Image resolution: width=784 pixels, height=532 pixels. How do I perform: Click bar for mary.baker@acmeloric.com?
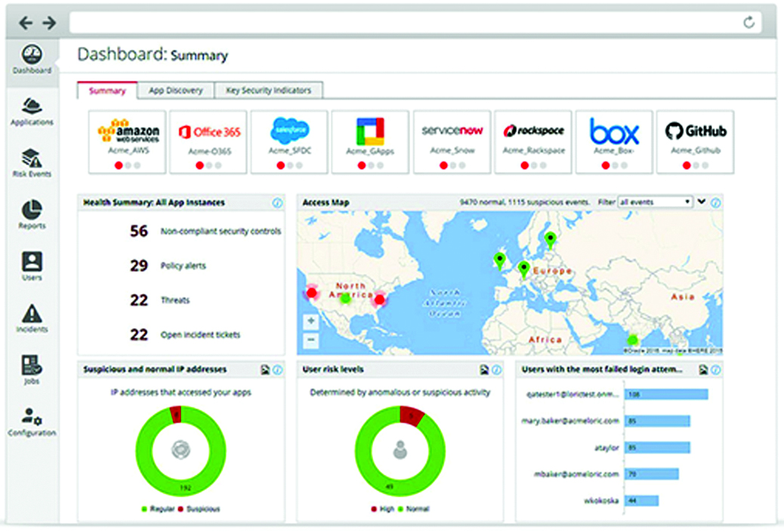pyautogui.click(x=657, y=421)
